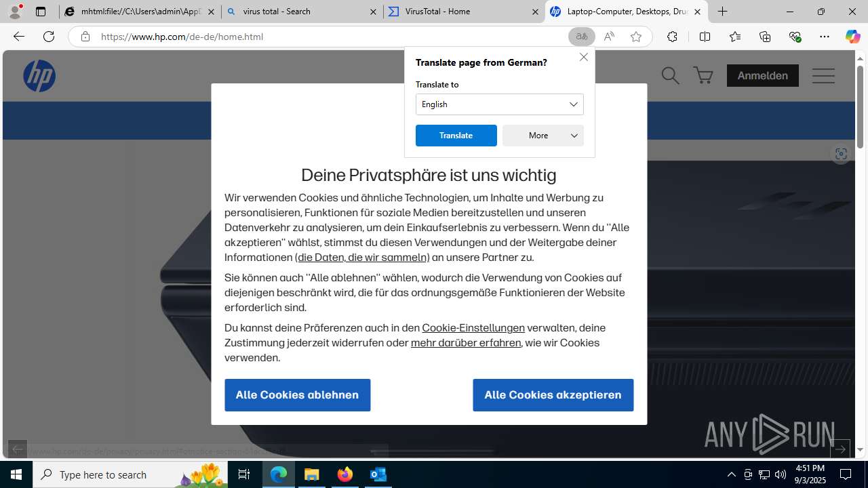Click the Translate button
The width and height of the screenshot is (868, 488).
click(x=456, y=136)
